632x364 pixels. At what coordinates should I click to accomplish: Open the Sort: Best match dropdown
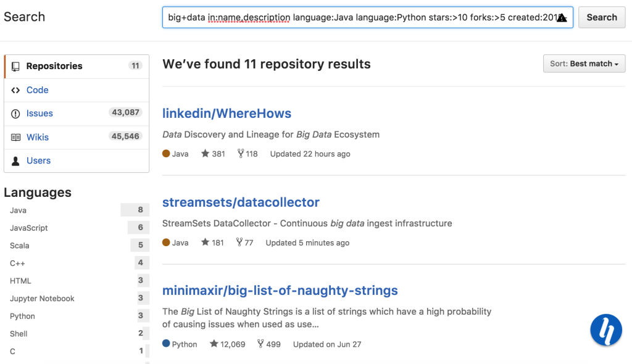point(583,64)
